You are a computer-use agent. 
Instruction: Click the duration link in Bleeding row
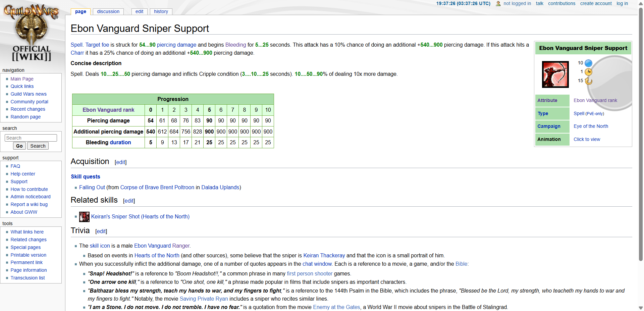point(120,142)
